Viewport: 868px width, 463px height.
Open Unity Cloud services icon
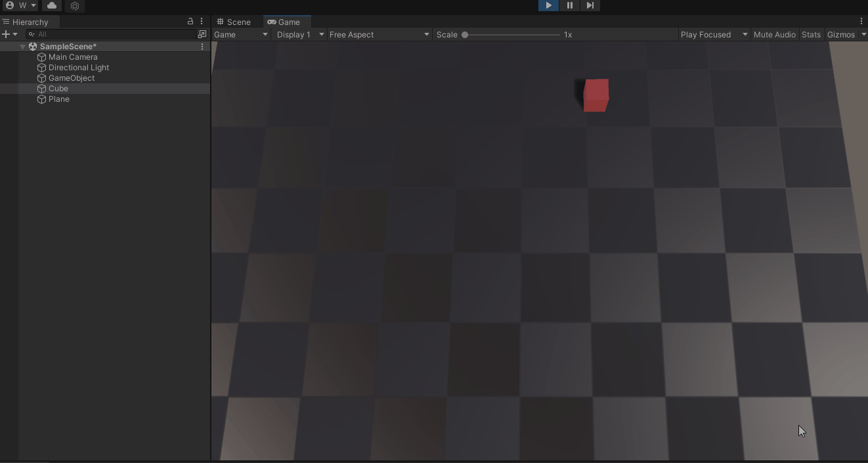(52, 5)
